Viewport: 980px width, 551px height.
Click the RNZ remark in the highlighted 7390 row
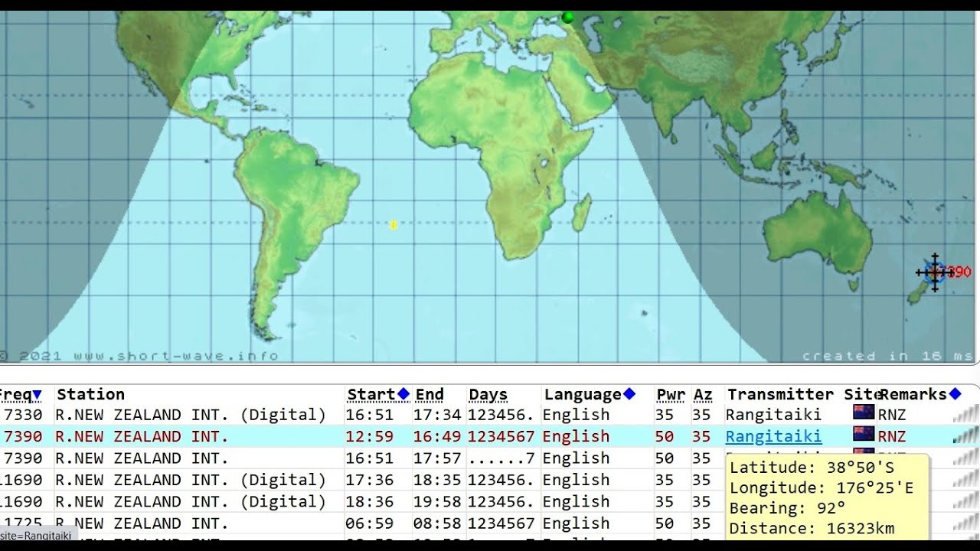(x=893, y=436)
